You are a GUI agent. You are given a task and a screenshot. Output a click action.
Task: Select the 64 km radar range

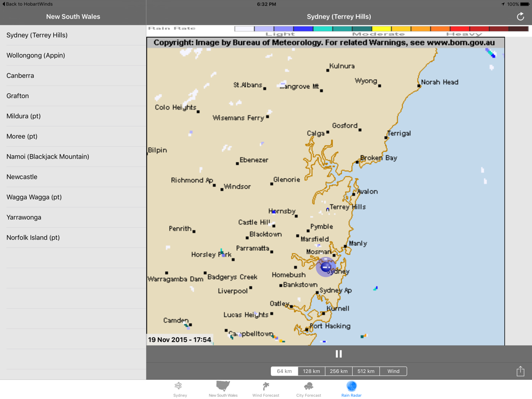pos(284,371)
